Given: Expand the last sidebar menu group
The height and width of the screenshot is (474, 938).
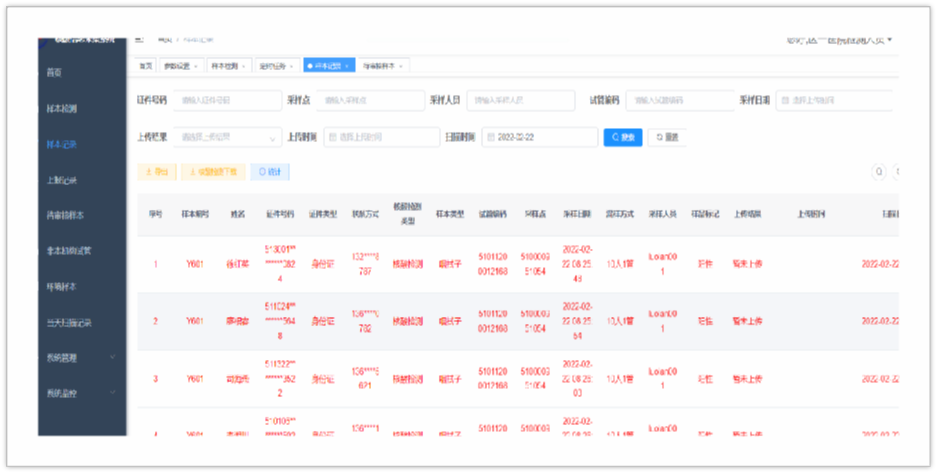Looking at the screenshot, I should tap(81, 393).
